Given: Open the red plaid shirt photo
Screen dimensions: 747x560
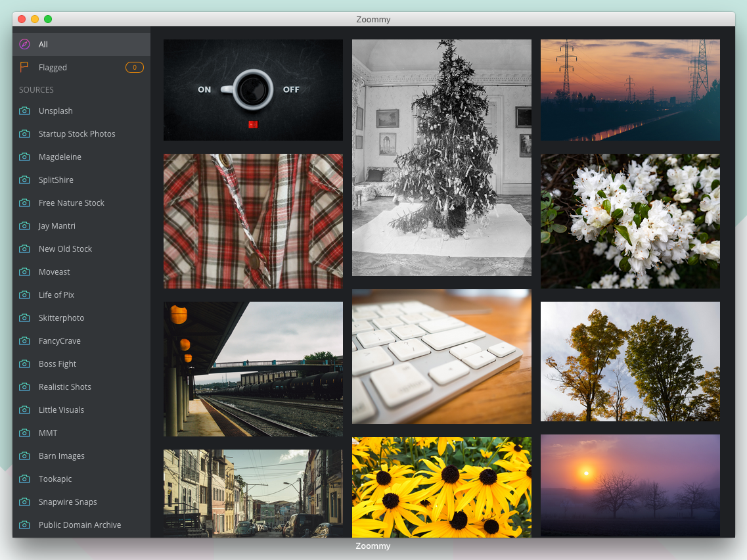Looking at the screenshot, I should 253,221.
